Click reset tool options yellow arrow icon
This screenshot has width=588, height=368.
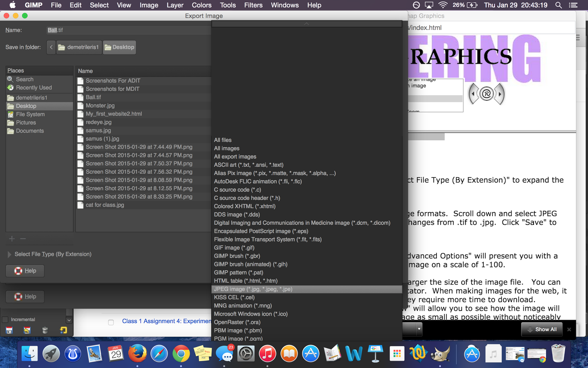click(63, 330)
